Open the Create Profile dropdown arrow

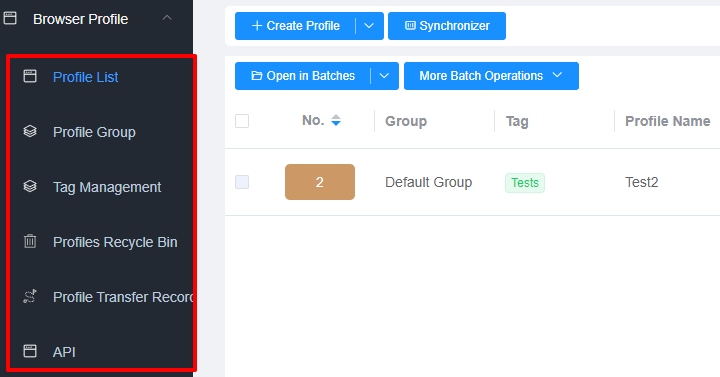click(369, 26)
